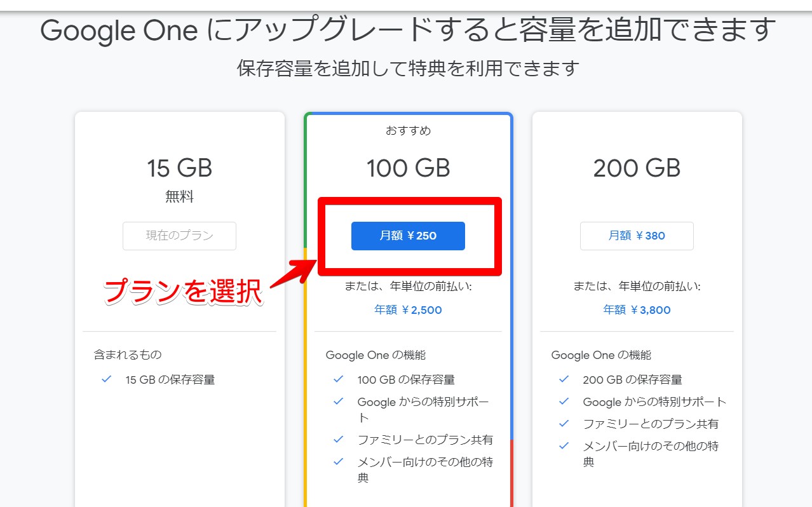Click the ファミリーとのプラン共有 checkmark in the 200 GB card
This screenshot has width=812, height=507.
[564, 424]
